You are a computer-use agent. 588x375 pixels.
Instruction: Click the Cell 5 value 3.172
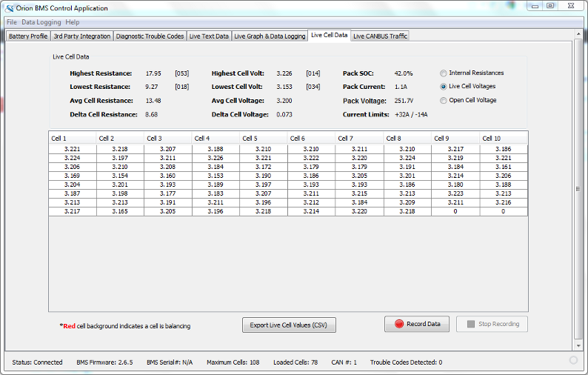(263, 167)
